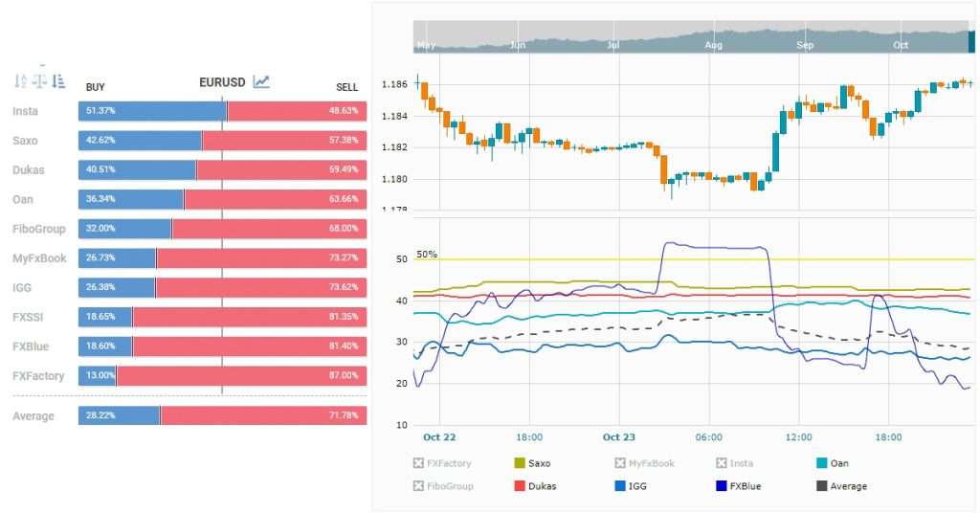Viewport: 980px width, 514px height.
Task: Click the Aug position on timeline navigator
Action: pos(713,44)
